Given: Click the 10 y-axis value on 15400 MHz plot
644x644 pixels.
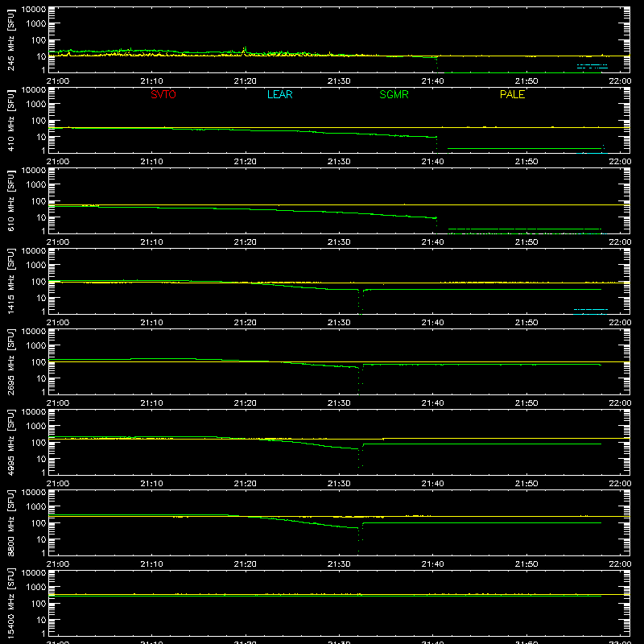Looking at the screenshot, I should click(x=41, y=620).
